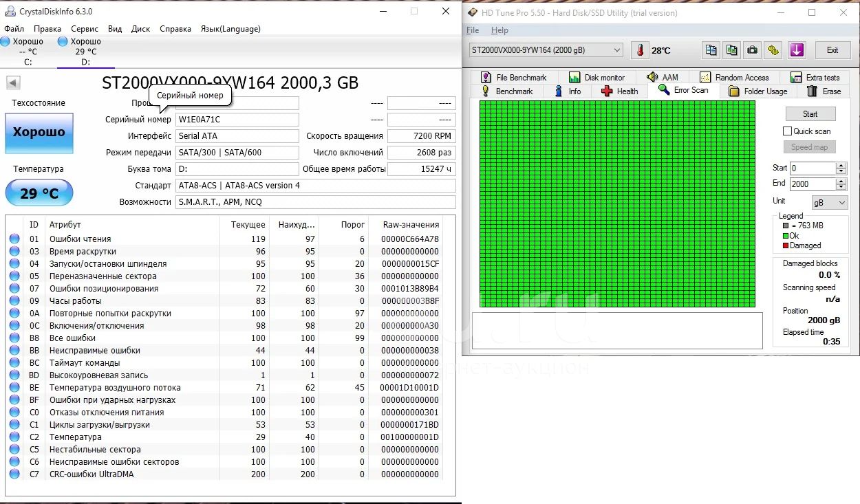Viewport: 860px width, 504px height.
Task: Click the status orb for Циклы загрузки/выгрузки
Action: point(14,425)
